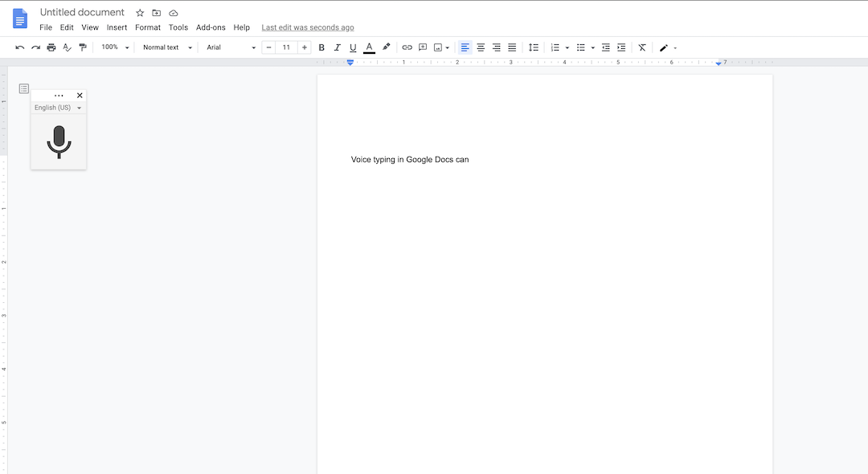This screenshot has width=868, height=474.
Task: Select the paint format tool
Action: point(83,47)
